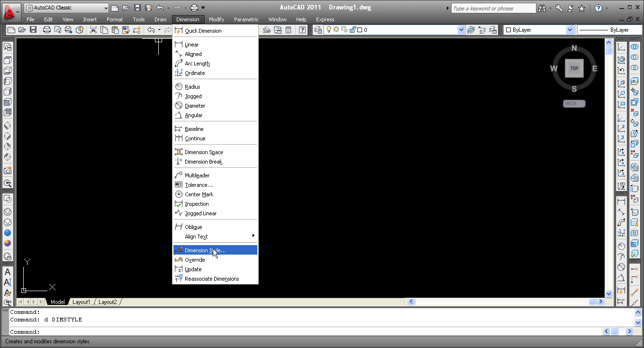Click the Publish icon in Standard toolbar

[69, 30]
